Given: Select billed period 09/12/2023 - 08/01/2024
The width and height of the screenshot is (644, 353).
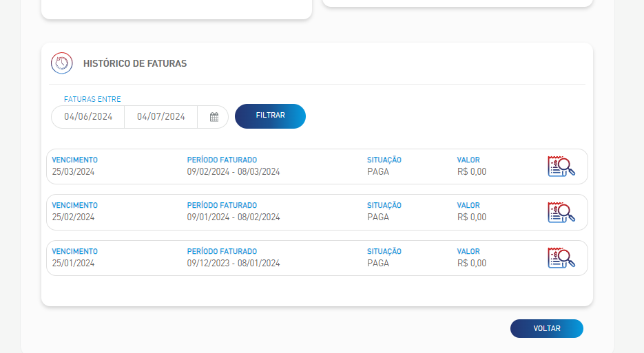Looking at the screenshot, I should 233,263.
